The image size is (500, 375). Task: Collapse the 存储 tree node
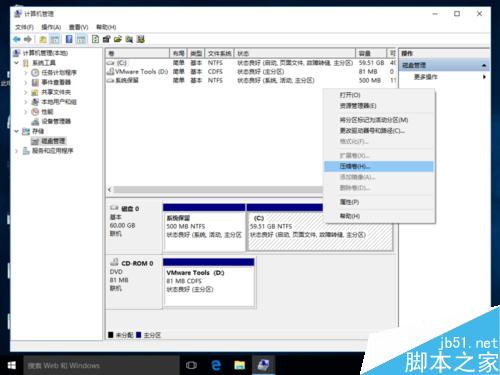[x=16, y=131]
